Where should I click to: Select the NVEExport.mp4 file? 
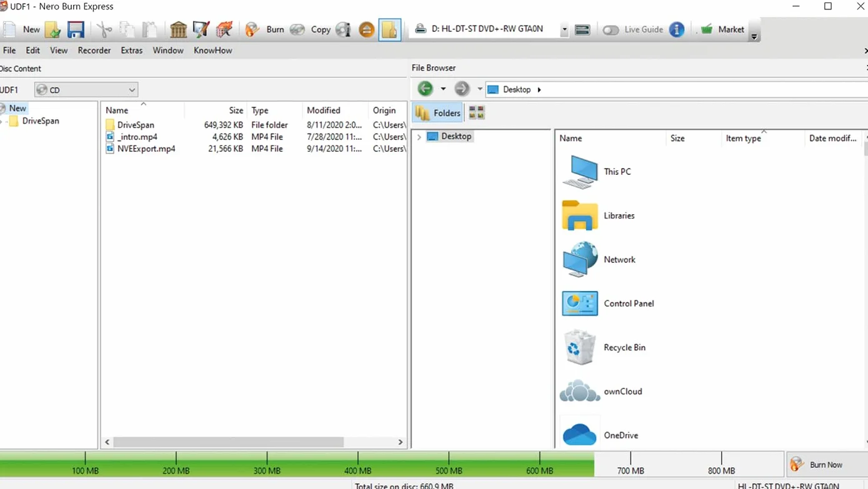pyautogui.click(x=146, y=149)
